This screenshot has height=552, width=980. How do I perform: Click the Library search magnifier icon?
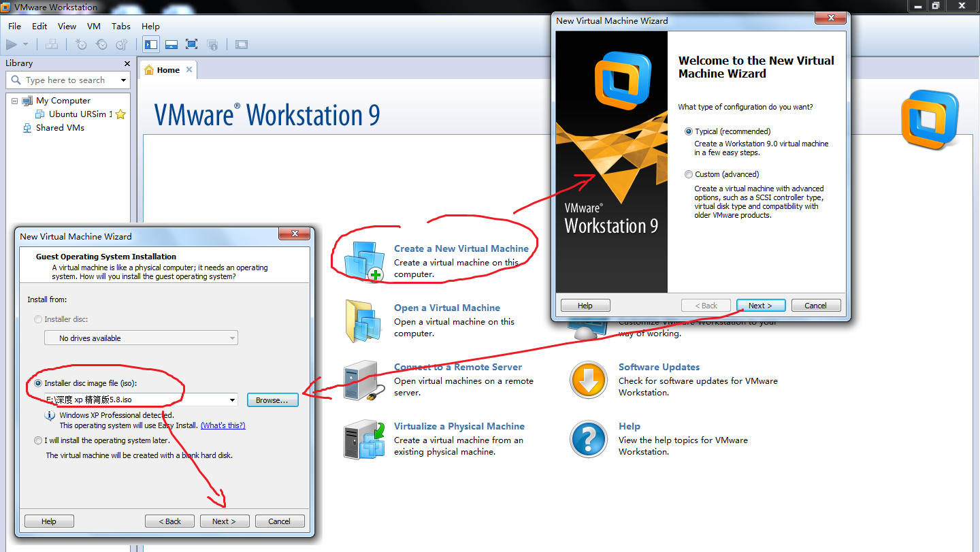[16, 80]
